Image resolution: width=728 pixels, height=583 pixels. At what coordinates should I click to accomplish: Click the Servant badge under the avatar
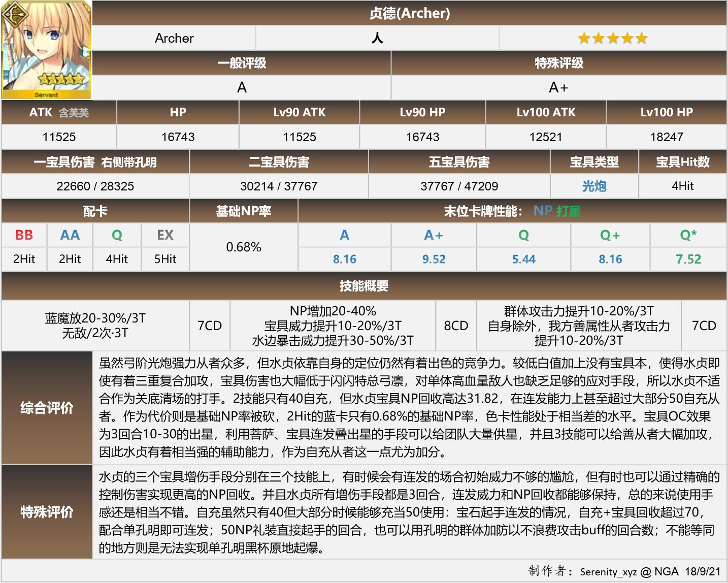click(x=46, y=94)
